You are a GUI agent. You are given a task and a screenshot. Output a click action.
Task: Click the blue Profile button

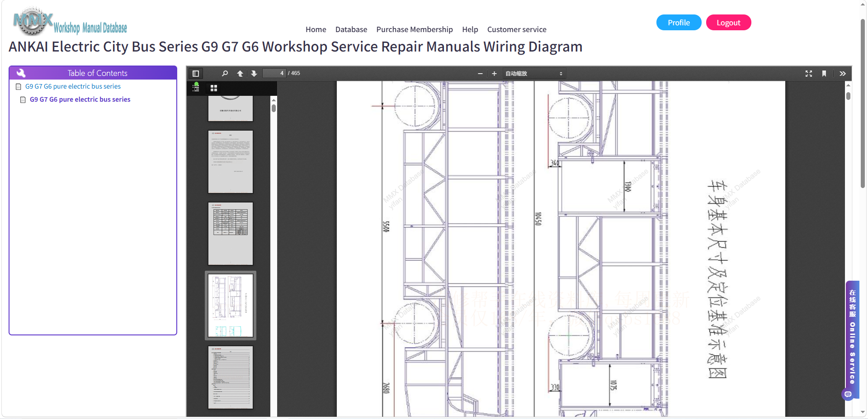679,23
